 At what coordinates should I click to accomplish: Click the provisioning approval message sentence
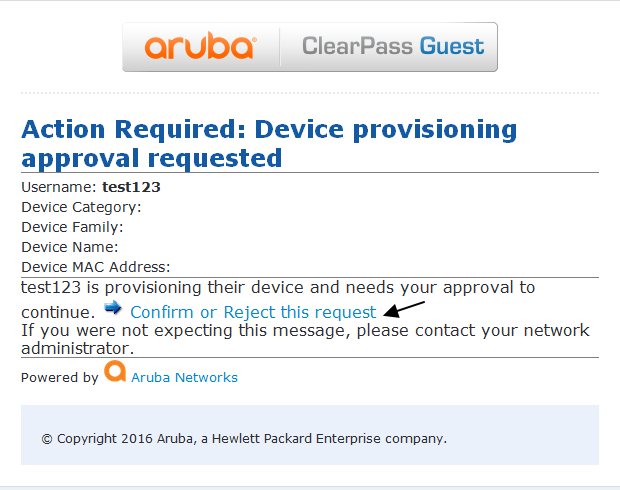pos(278,299)
